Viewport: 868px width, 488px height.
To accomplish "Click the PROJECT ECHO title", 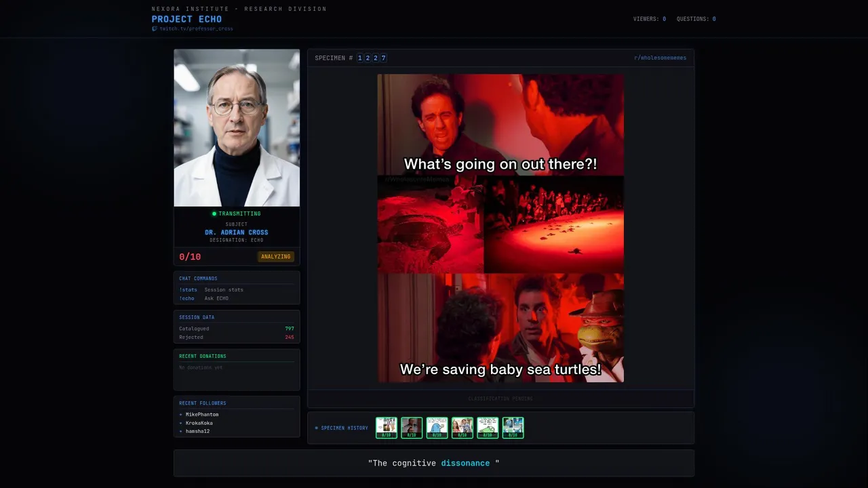I will click(x=186, y=19).
